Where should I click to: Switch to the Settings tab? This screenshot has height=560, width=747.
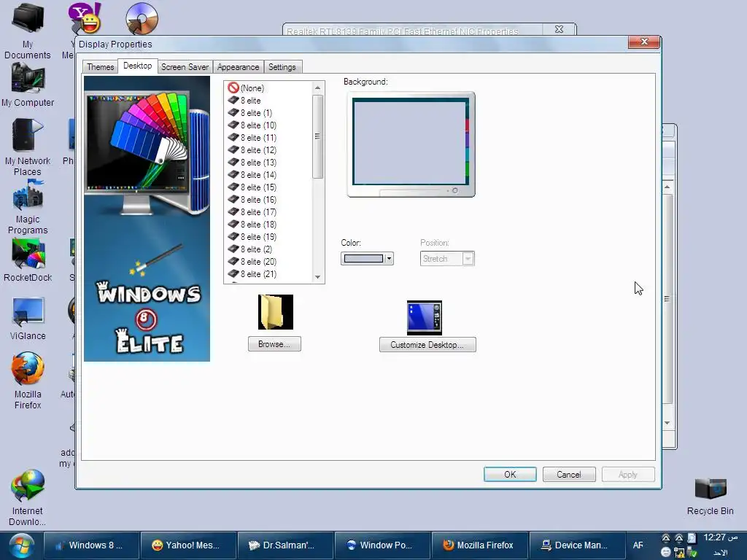tap(282, 67)
